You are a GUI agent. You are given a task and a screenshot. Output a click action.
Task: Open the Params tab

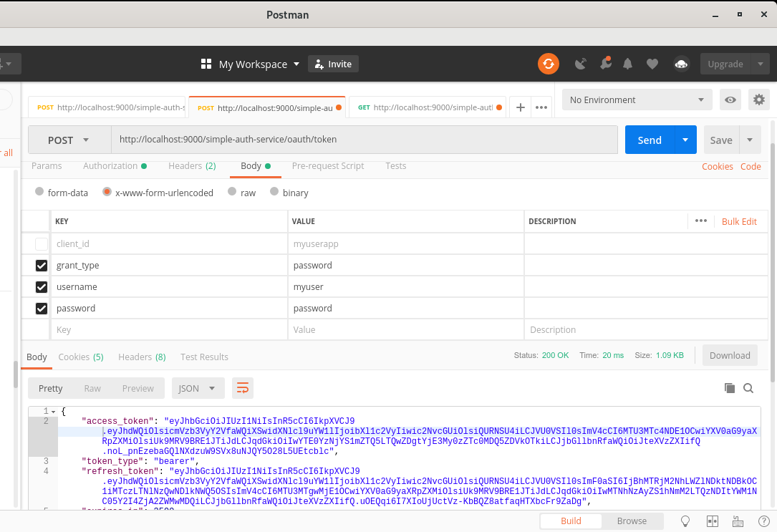pos(47,166)
